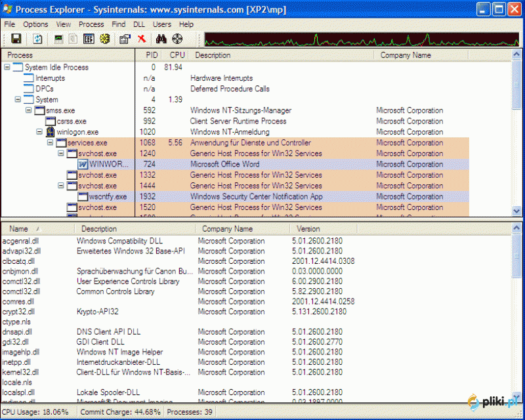Collapse the winlogon.exe tree node
This screenshot has width=525, height=420.
39,132
